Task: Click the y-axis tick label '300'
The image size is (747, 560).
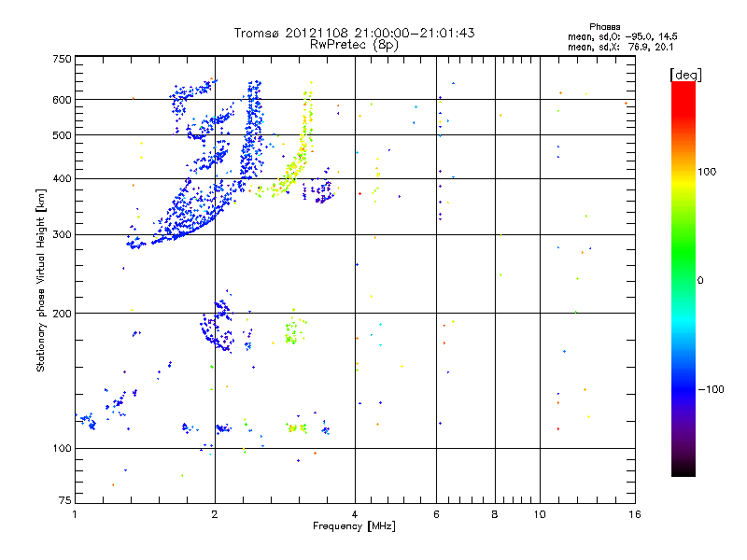Action: [62, 235]
